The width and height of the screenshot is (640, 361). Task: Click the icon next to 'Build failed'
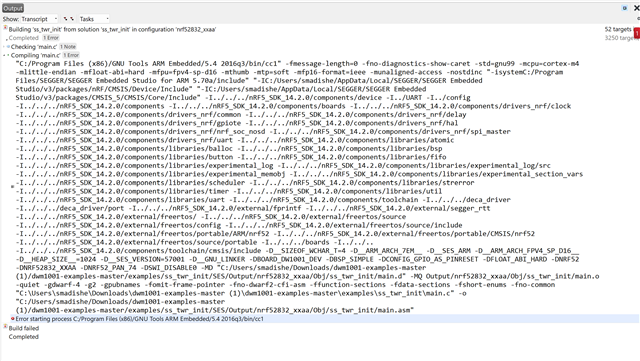[5, 327]
